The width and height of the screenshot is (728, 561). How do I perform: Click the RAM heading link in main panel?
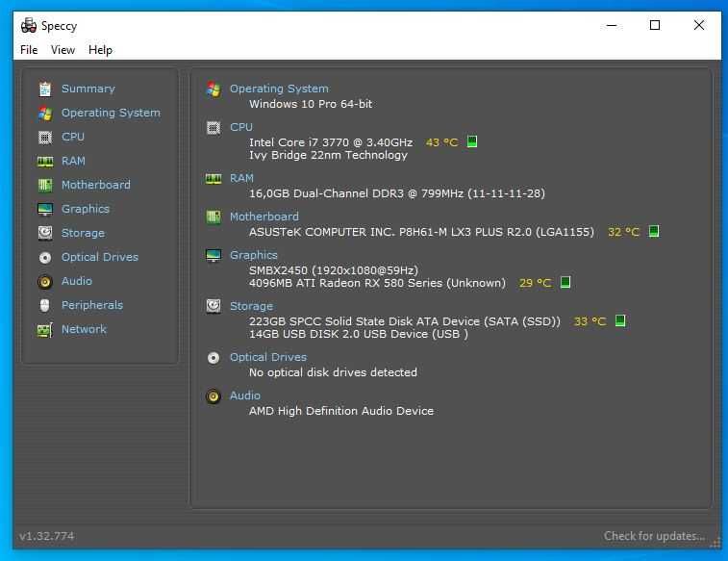(x=242, y=178)
